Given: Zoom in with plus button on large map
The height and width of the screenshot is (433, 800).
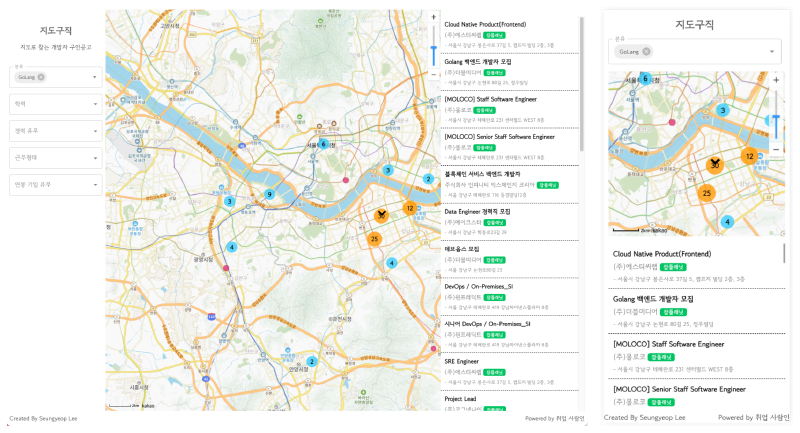Looking at the screenshot, I should (433, 18).
